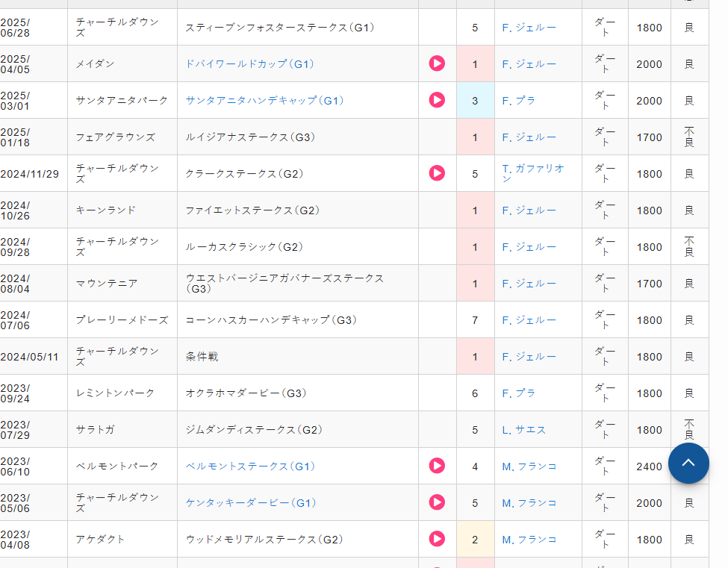This screenshot has width=728, height=568.
Task: Open the サンタアニタハンデキャップ（G1） race link
Action: tap(265, 101)
